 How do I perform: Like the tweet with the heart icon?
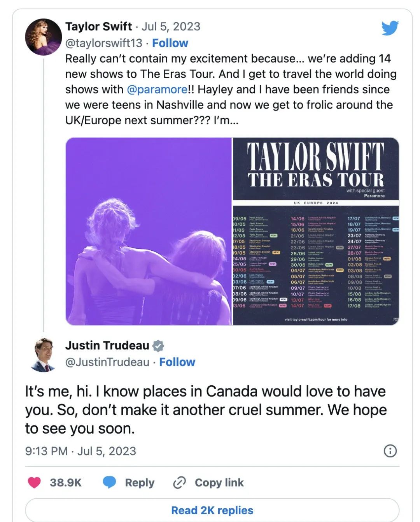[35, 482]
